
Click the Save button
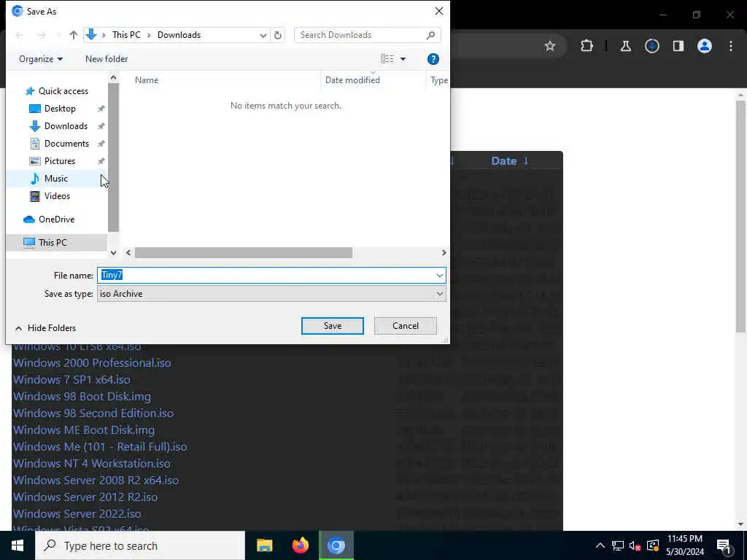(333, 326)
